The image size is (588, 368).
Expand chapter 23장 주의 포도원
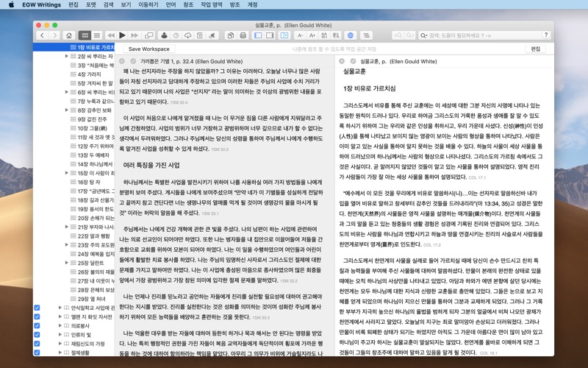point(66,244)
